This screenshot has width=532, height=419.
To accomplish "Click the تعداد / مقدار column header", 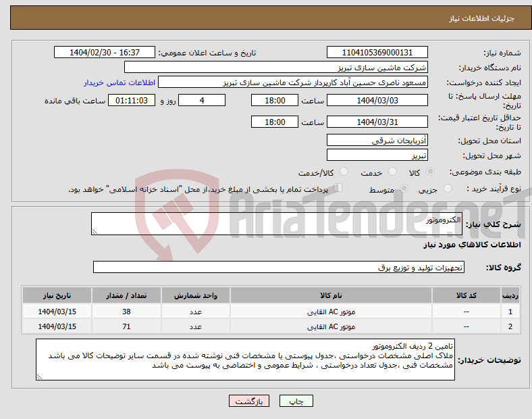I will tap(126, 295).
